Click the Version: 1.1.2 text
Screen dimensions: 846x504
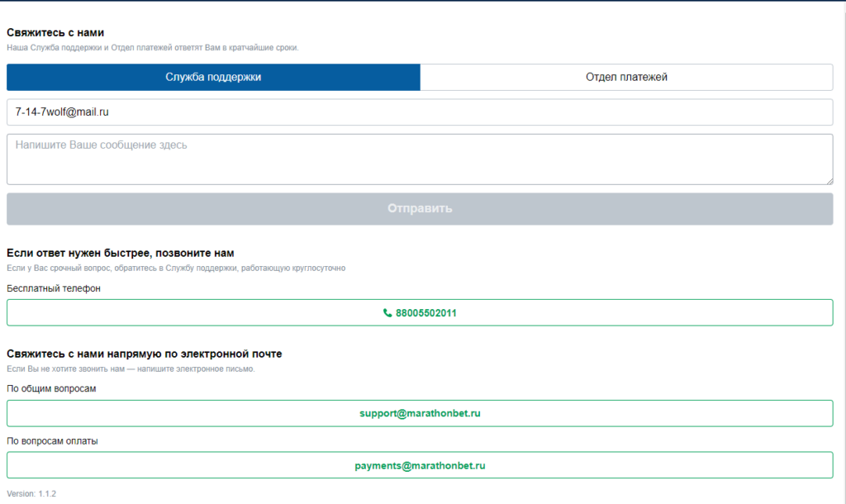31,494
